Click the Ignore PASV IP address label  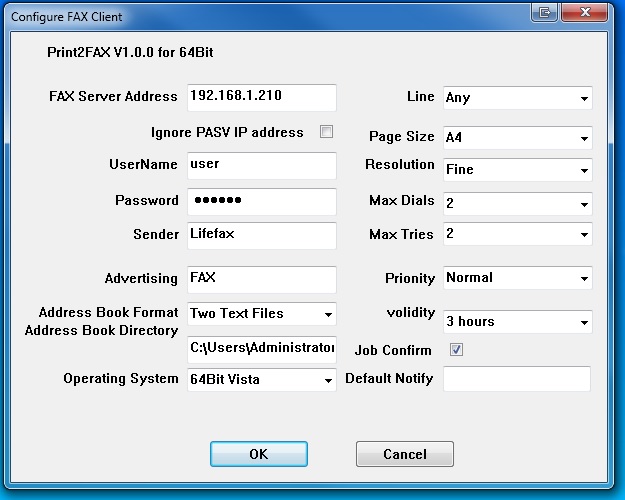pyautogui.click(x=227, y=132)
